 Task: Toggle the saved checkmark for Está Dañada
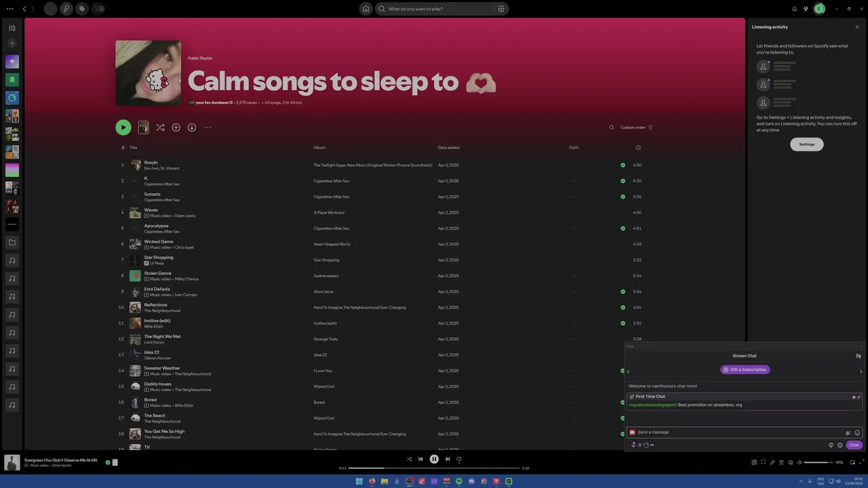(623, 291)
